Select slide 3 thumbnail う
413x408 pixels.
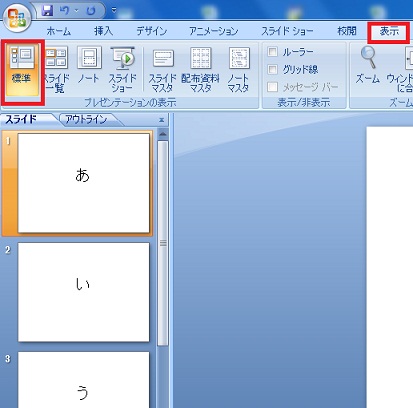[x=83, y=380]
